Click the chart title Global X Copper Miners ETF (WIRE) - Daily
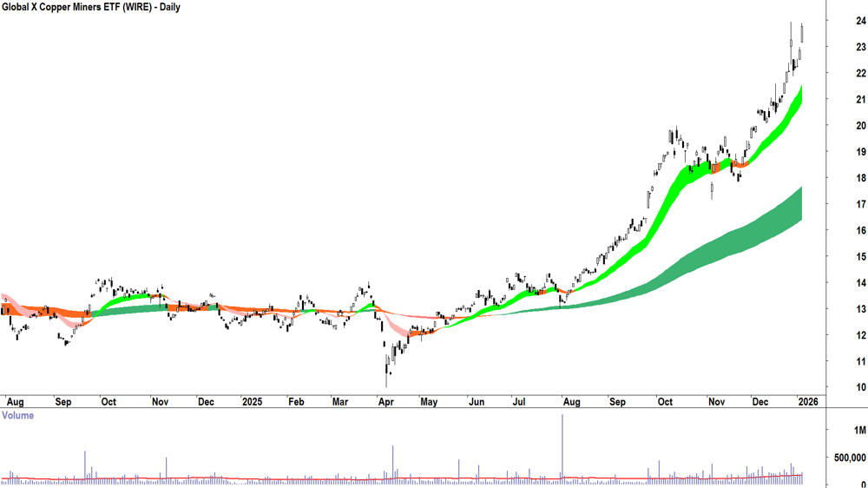 91,7
